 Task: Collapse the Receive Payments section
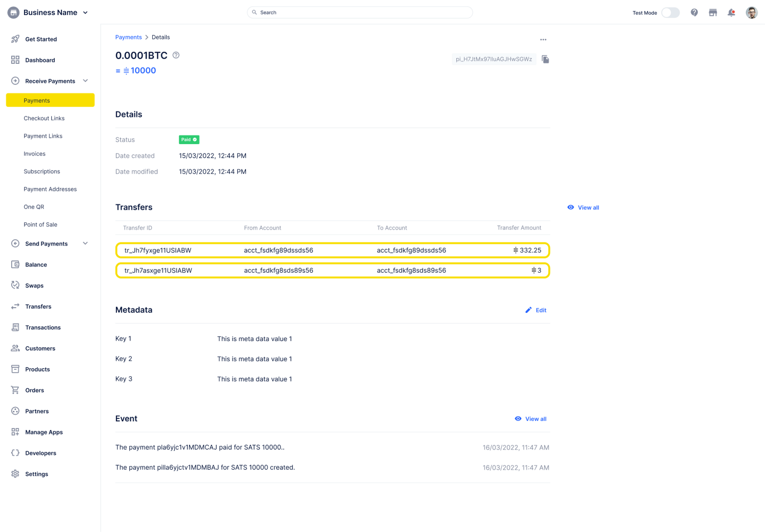[86, 81]
